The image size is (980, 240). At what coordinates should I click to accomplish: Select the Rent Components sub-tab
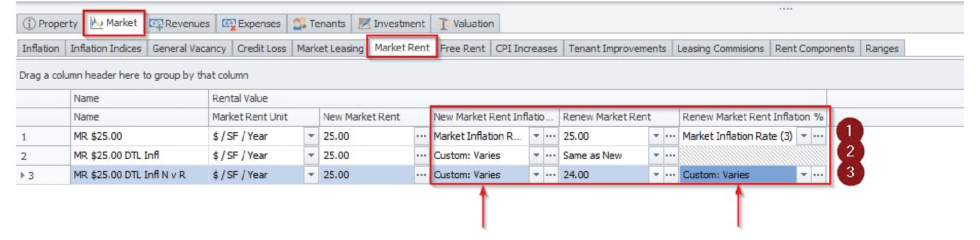click(815, 48)
